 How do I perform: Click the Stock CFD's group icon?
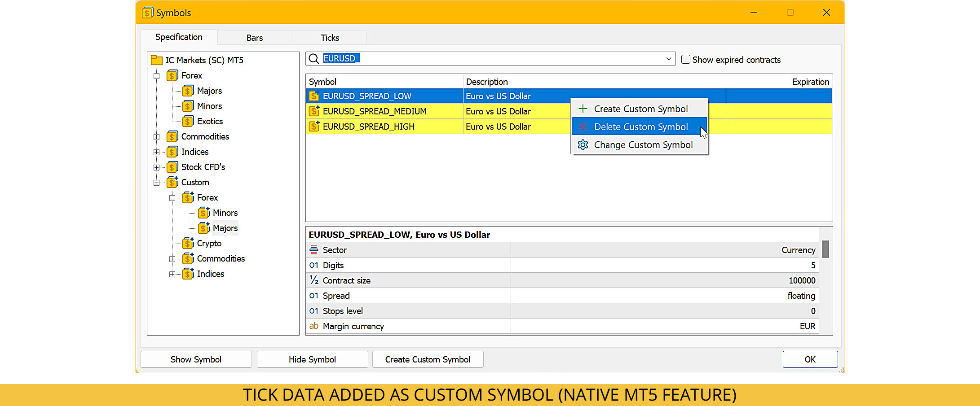point(172,167)
